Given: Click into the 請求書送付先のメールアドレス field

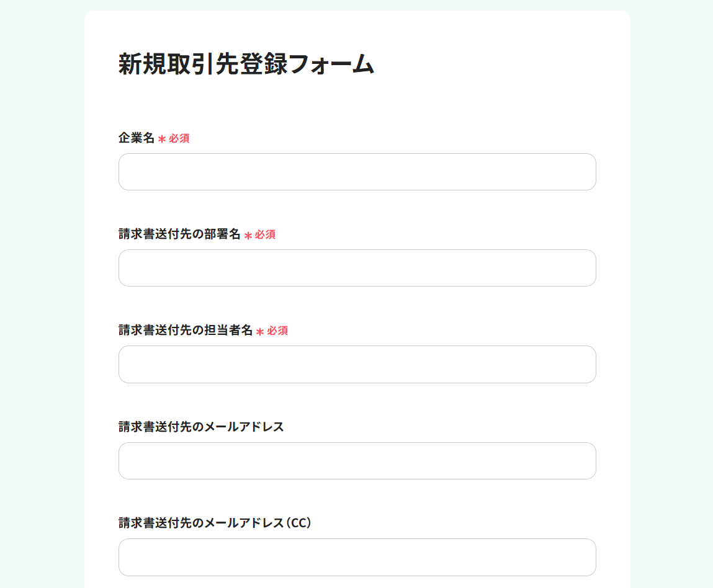Looking at the screenshot, I should (x=357, y=461).
